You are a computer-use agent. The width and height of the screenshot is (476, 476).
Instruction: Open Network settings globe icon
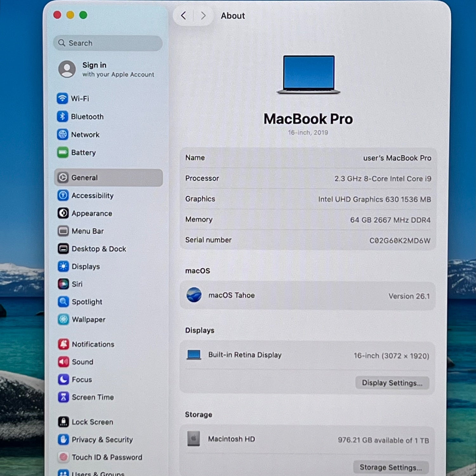(x=63, y=135)
